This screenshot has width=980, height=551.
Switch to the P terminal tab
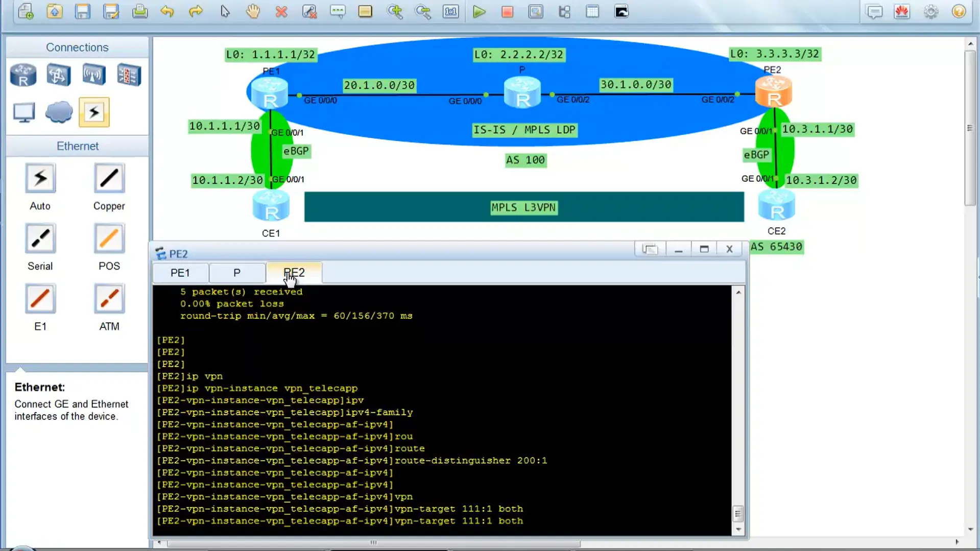pyautogui.click(x=236, y=273)
